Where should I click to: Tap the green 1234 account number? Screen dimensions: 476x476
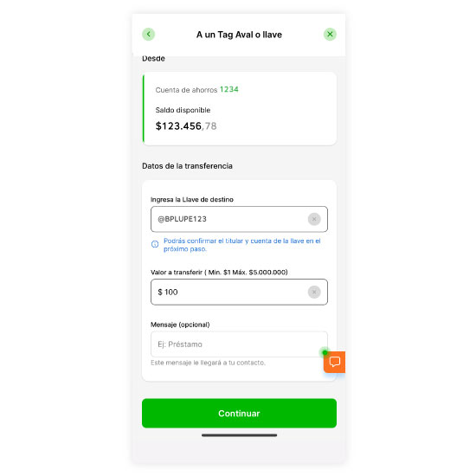tap(229, 89)
